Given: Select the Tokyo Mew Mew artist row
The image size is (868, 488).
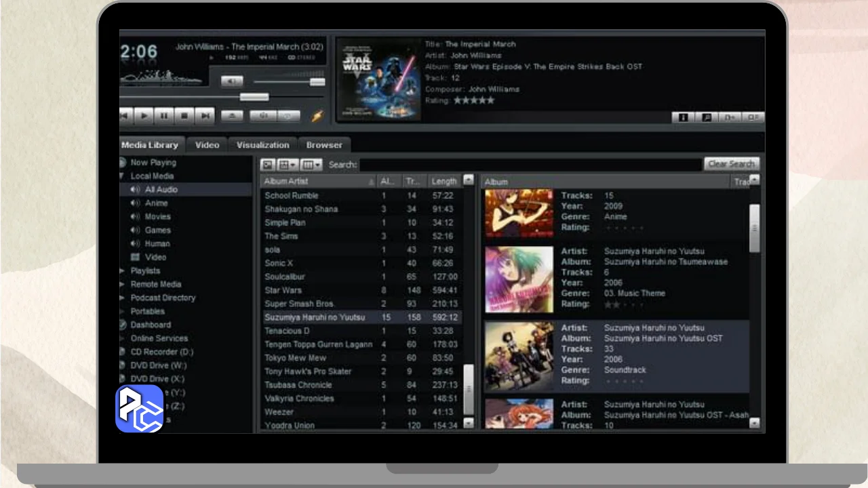Looking at the screenshot, I should (361, 358).
